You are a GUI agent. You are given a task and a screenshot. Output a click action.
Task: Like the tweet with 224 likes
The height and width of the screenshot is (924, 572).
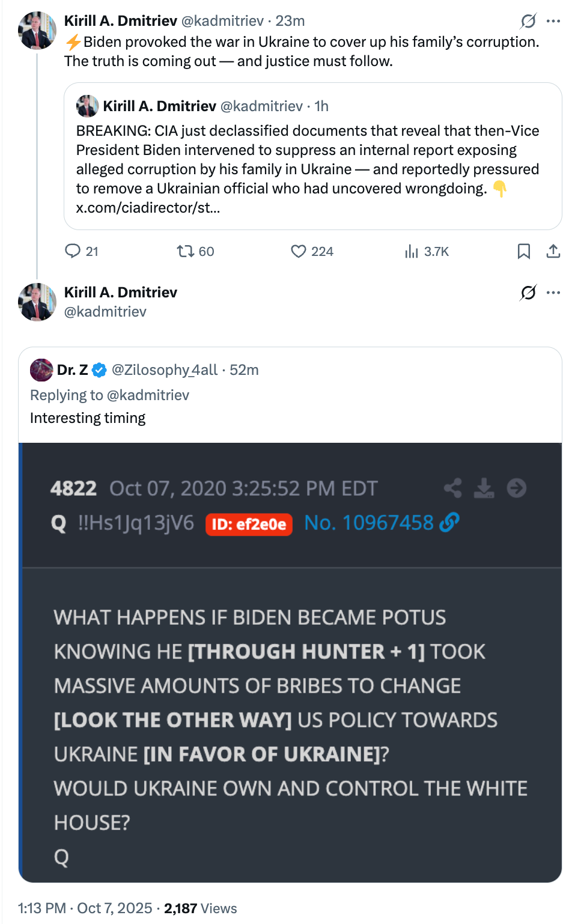pos(299,251)
